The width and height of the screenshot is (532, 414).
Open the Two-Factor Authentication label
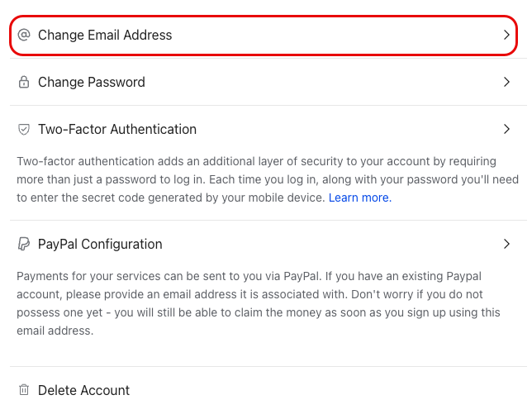pos(117,129)
